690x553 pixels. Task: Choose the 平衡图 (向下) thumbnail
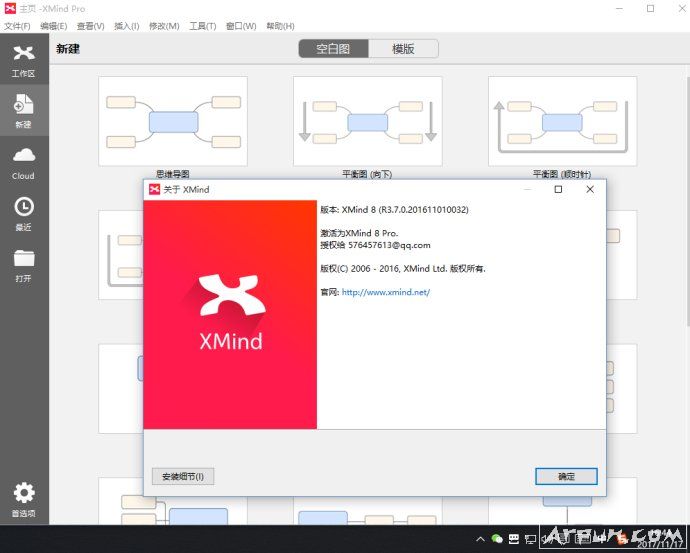(x=367, y=121)
